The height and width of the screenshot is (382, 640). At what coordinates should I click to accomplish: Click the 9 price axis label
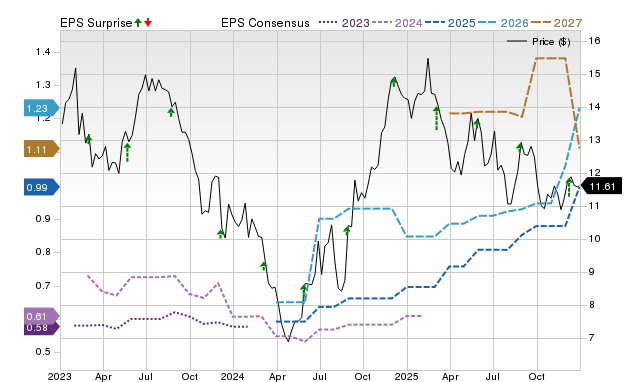point(591,271)
